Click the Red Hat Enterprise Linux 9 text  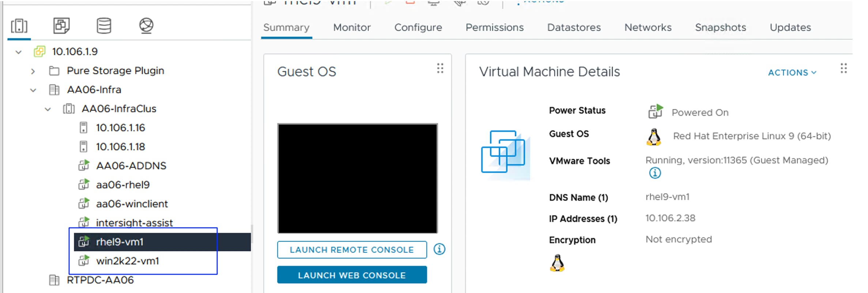click(752, 136)
